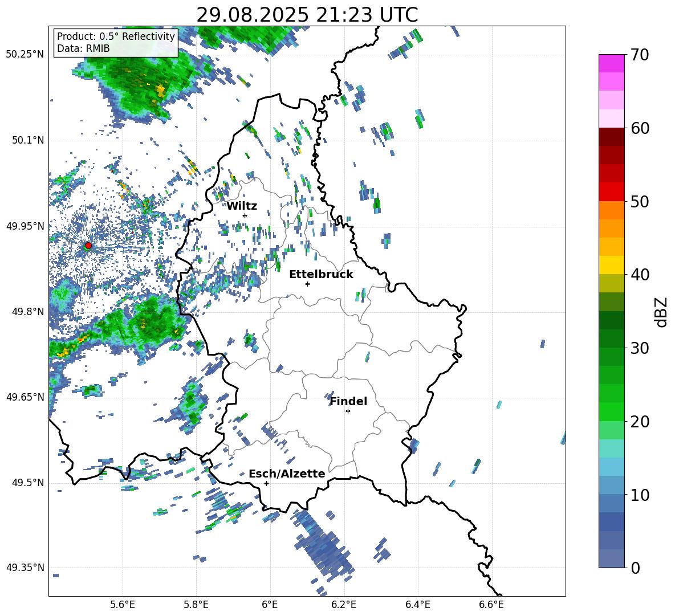This screenshot has width=675, height=616.
Task: Click the Wiltz location cross marker
Action: pos(245,215)
